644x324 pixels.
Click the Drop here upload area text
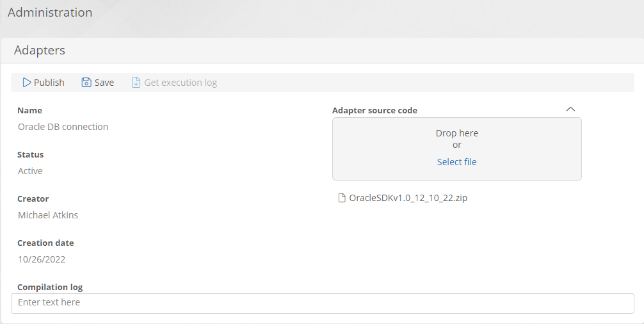[x=456, y=133]
